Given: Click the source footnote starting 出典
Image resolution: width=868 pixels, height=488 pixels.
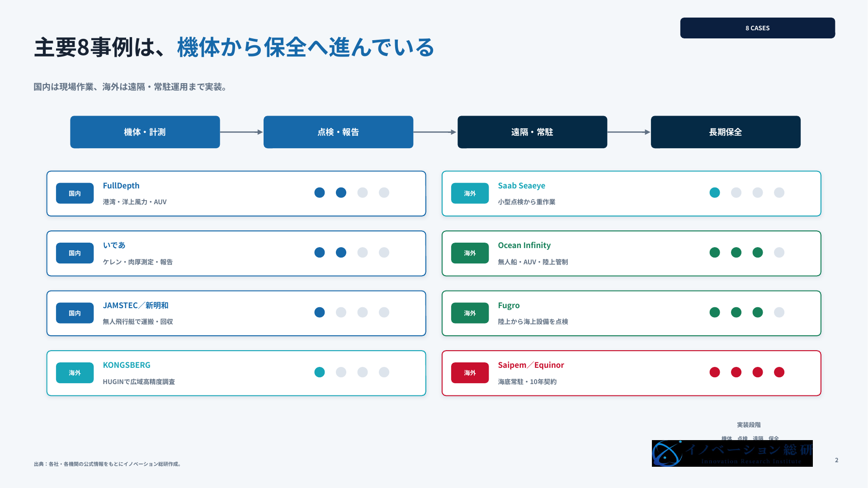Looking at the screenshot, I should 108,464.
